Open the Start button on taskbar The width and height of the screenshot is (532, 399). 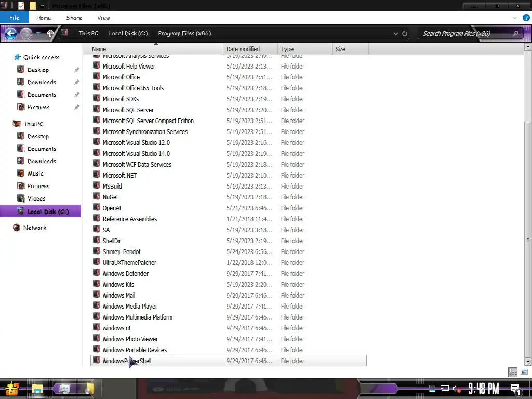click(12, 389)
